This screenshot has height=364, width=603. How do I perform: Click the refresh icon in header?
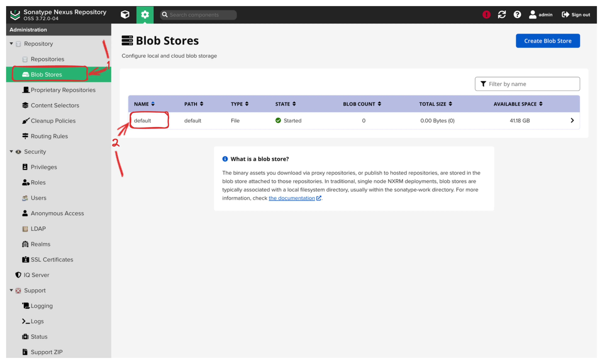pos(502,15)
